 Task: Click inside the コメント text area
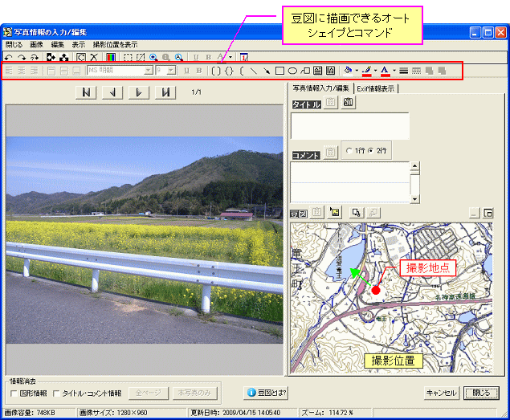[x=350, y=182]
